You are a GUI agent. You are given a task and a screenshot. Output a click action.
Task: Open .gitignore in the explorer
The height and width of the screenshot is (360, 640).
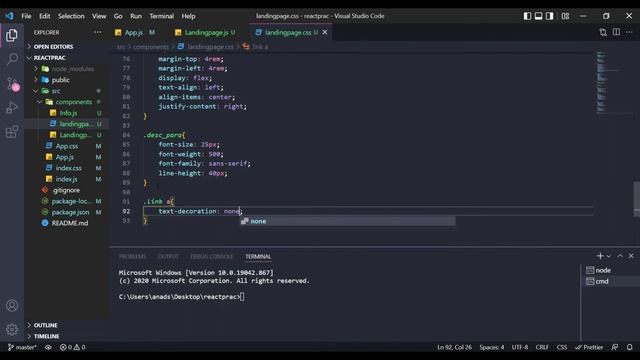point(67,190)
